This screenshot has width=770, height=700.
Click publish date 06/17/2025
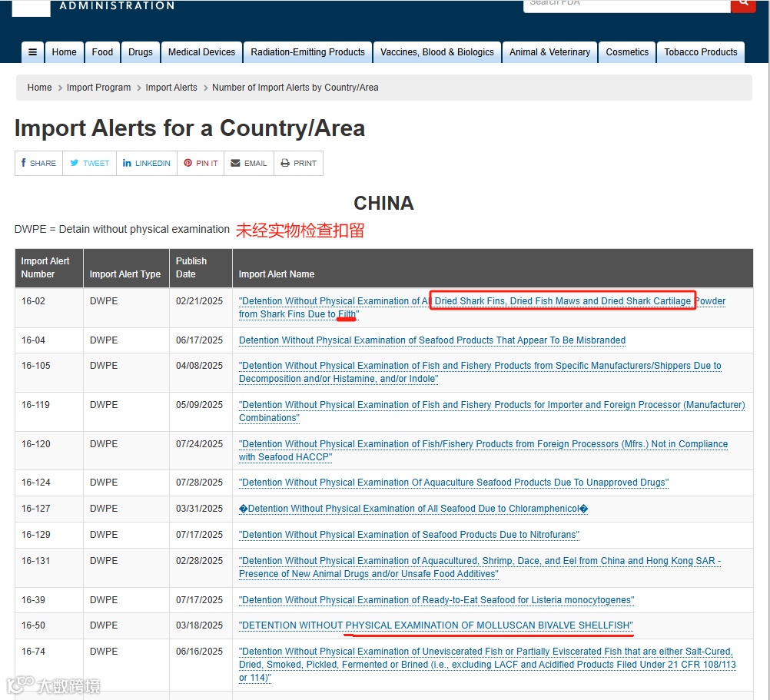coord(199,340)
